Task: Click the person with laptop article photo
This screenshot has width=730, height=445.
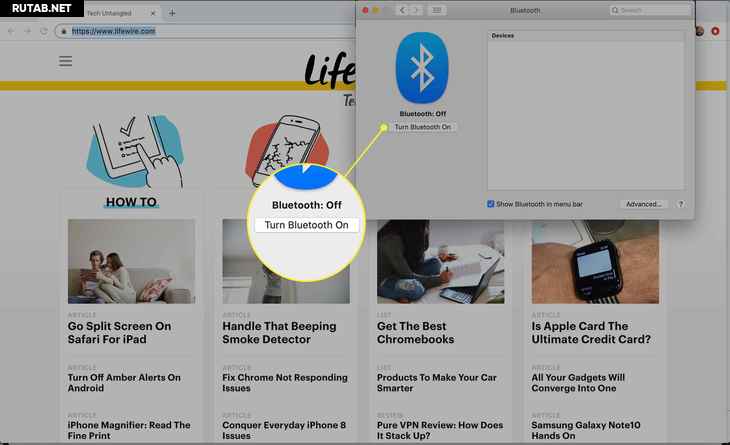Action: click(440, 262)
